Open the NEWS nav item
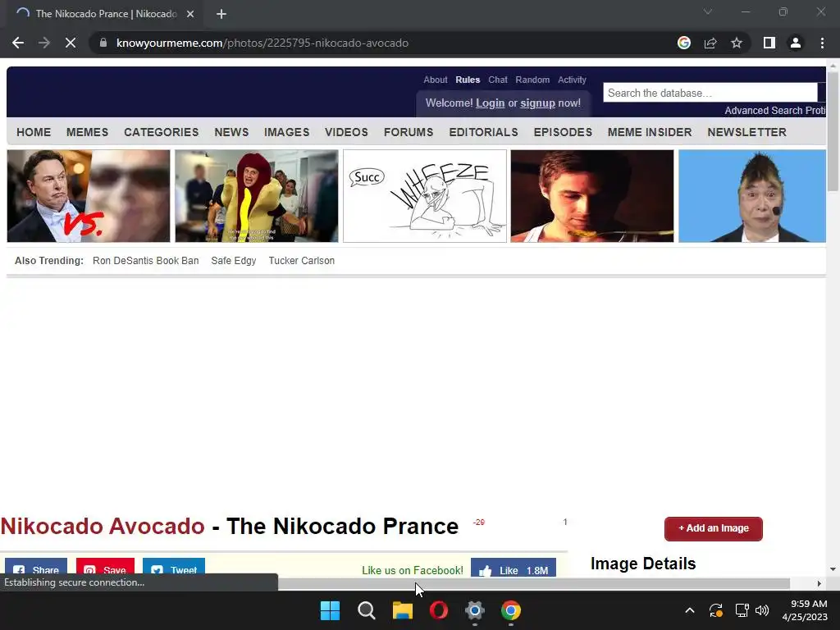Viewport: 840px width, 630px height. [x=231, y=132]
